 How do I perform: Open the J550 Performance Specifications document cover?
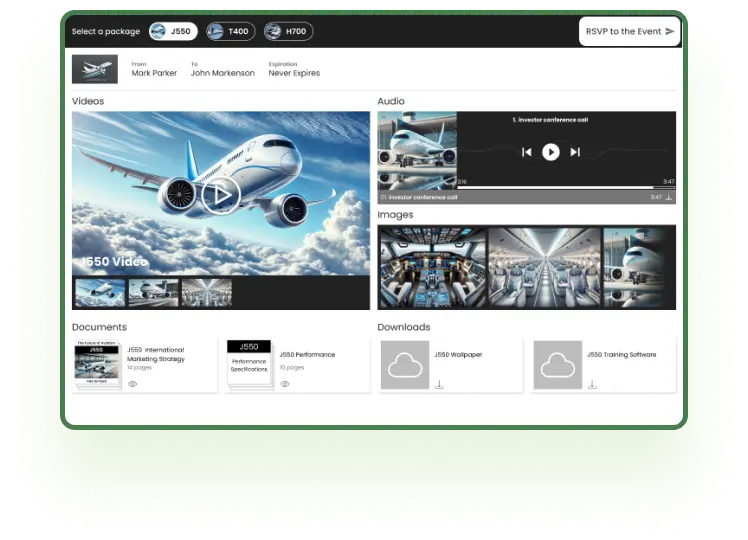click(x=249, y=364)
